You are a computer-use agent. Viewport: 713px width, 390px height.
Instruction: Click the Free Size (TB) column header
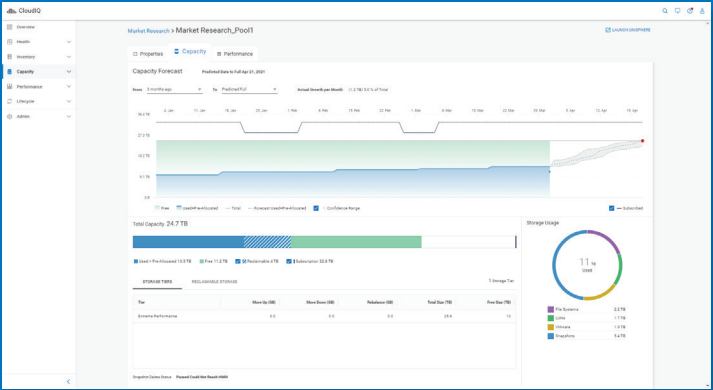pyautogui.click(x=498, y=302)
